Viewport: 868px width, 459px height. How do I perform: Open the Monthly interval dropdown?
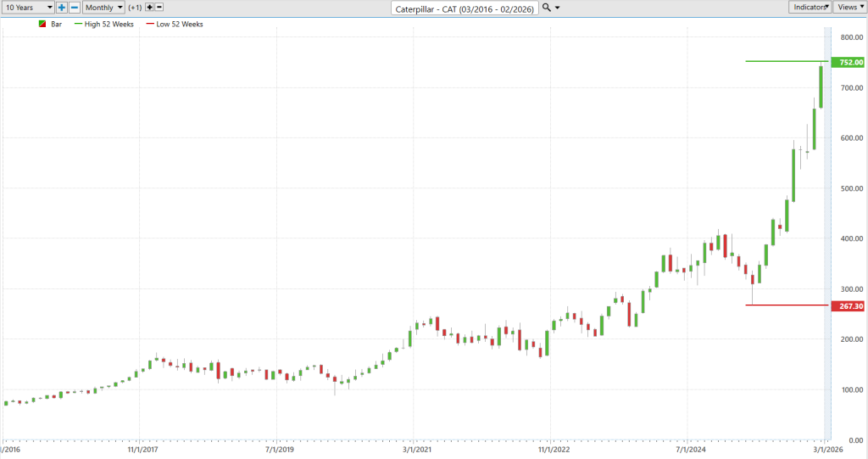point(103,7)
